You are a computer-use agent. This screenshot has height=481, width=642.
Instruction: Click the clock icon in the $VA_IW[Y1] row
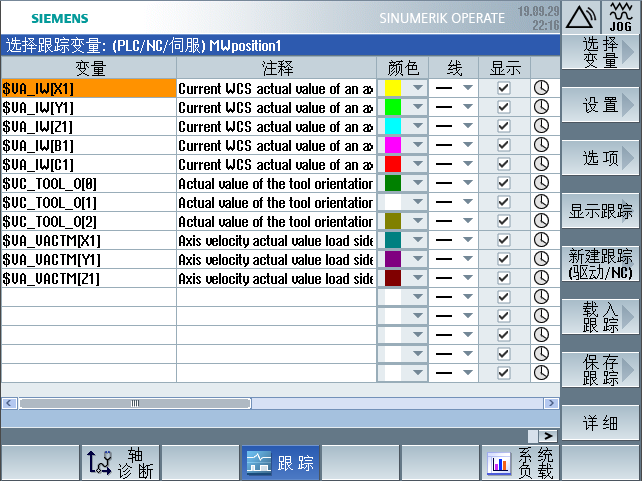point(541,107)
